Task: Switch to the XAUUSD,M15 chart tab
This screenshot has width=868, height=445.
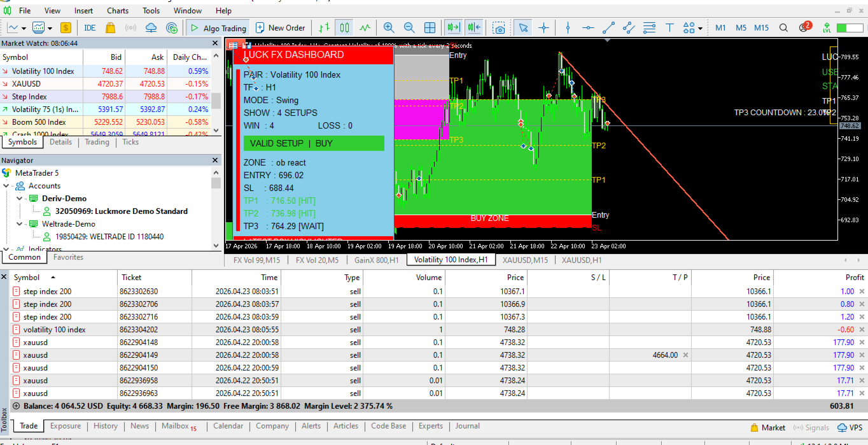Action: tap(525, 260)
